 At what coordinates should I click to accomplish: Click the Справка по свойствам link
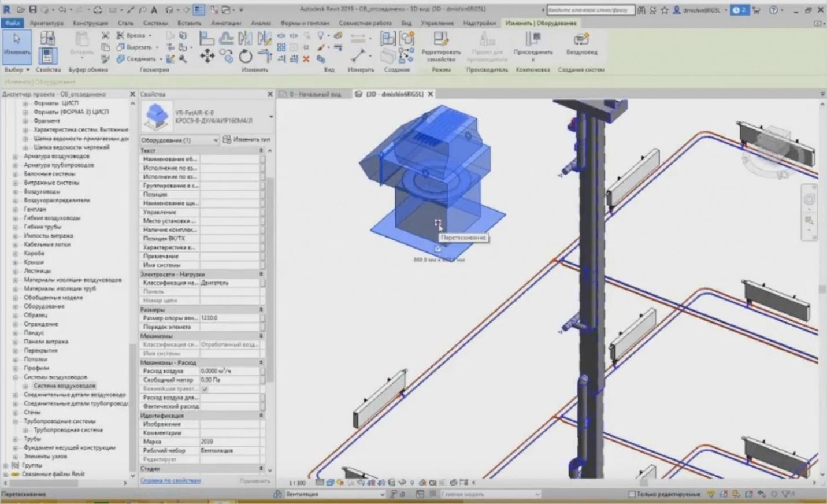(171, 481)
